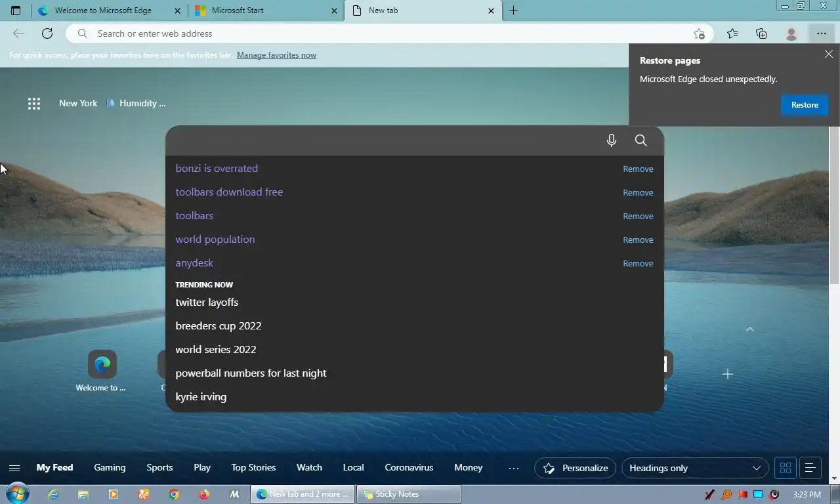Select the New tab tab
The height and width of the screenshot is (504, 840).
pos(423,10)
